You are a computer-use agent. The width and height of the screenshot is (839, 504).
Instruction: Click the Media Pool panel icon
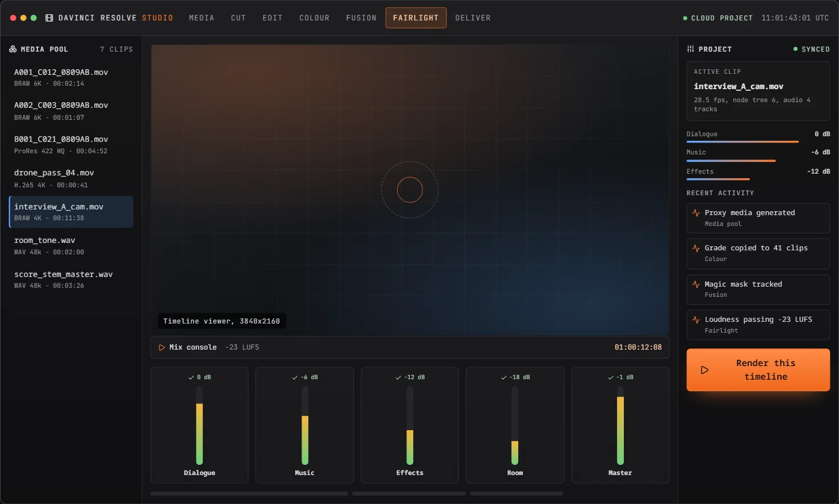[x=12, y=49]
